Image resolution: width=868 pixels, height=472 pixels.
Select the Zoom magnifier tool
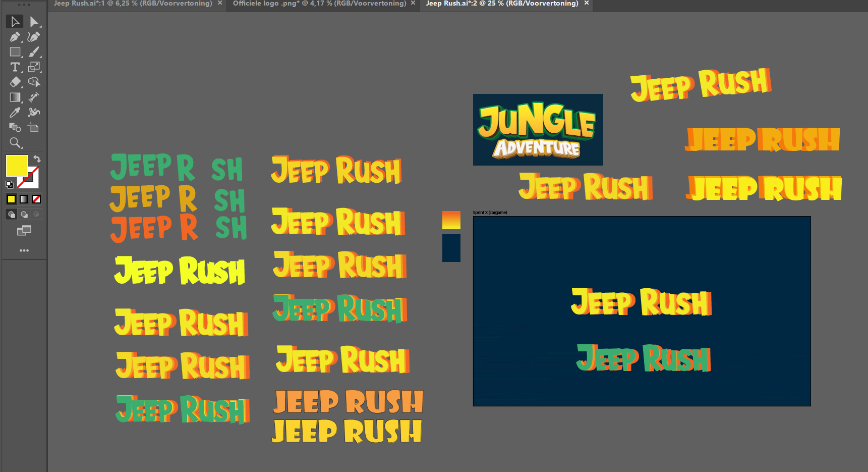pyautogui.click(x=15, y=142)
